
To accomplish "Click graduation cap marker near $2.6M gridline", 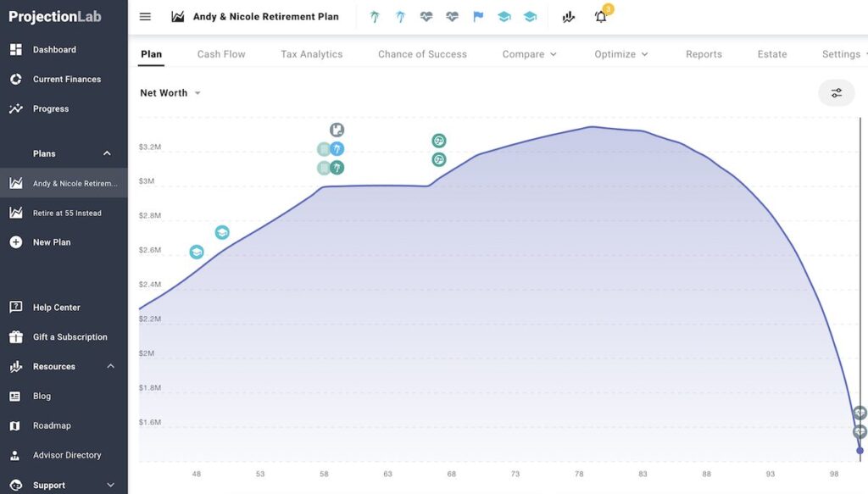I will point(197,253).
